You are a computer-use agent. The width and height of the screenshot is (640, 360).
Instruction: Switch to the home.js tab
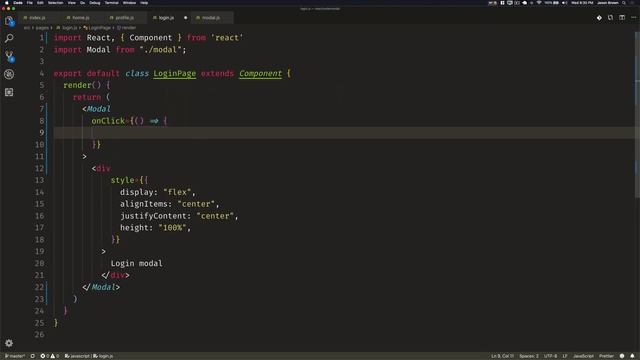point(81,18)
